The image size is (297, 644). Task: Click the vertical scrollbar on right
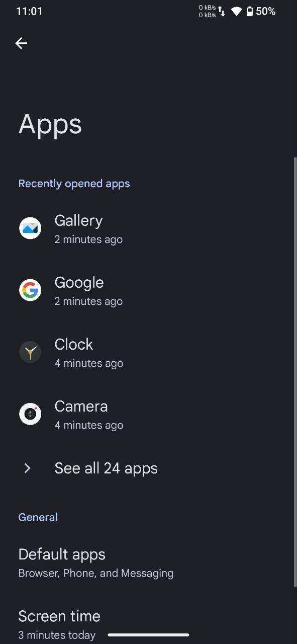coord(295,372)
